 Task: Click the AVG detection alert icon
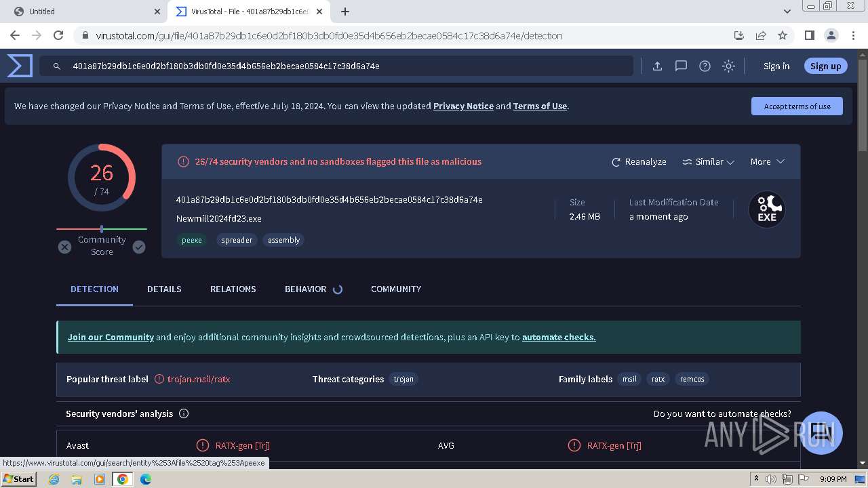[574, 445]
